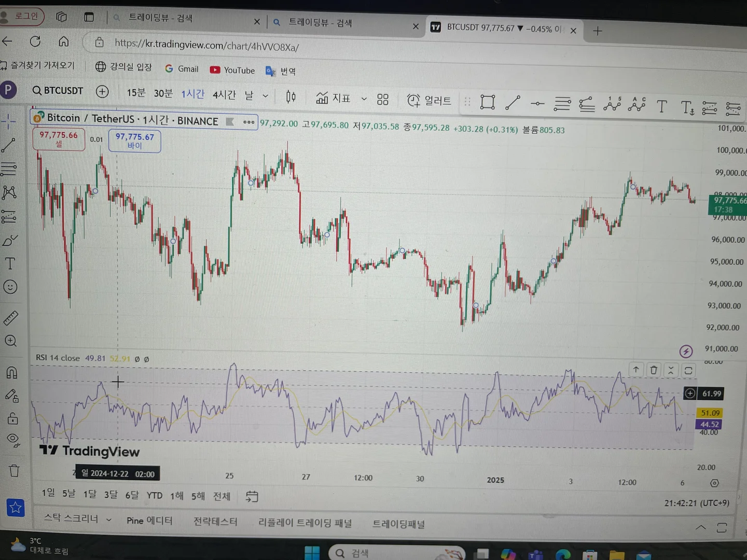
Task: Select the Fib retracement tool in favorites toolbar
Action: pos(562,104)
